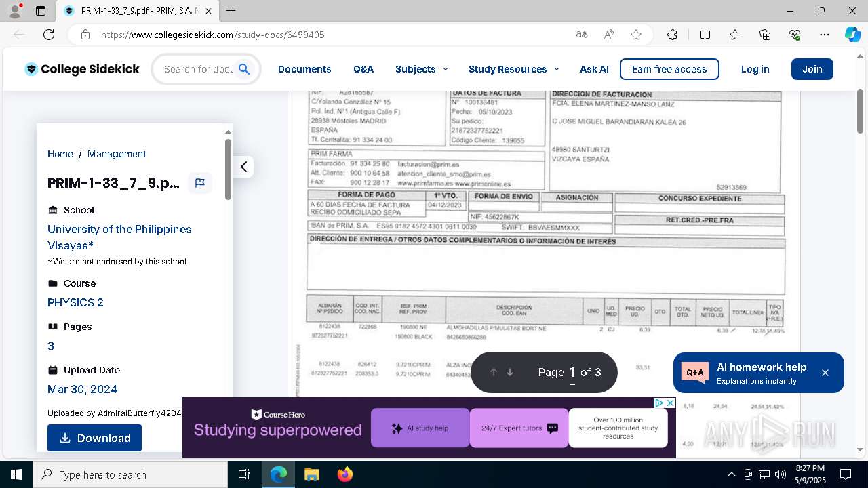Open the tab actions menu icon
868x488 pixels.
pyautogui.click(x=41, y=11)
